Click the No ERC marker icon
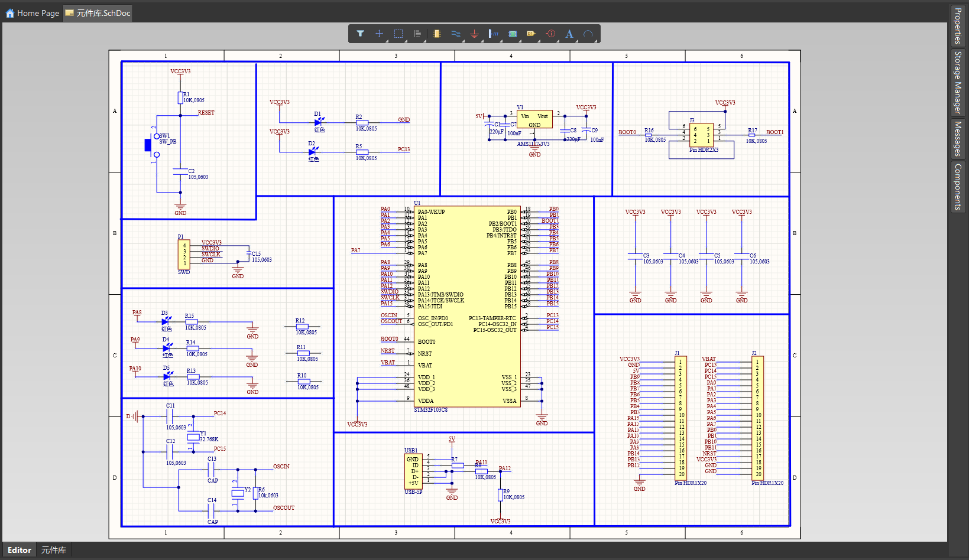 (550, 34)
